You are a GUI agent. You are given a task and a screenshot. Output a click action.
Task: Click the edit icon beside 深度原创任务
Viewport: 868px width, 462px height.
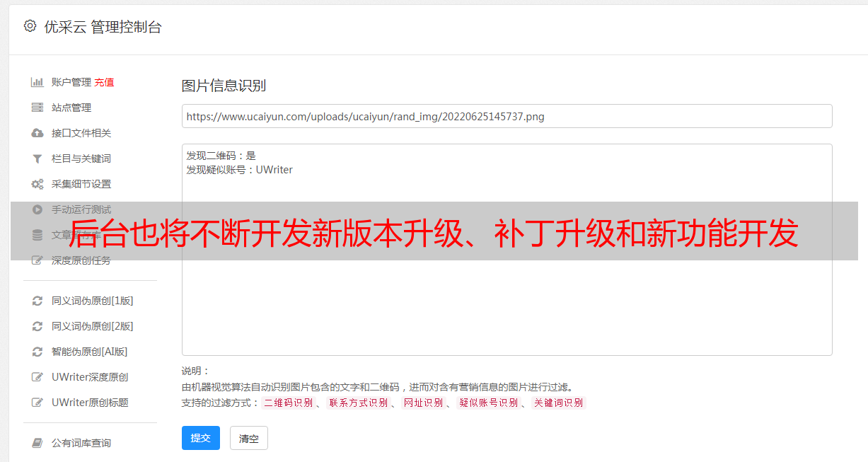[37, 260]
